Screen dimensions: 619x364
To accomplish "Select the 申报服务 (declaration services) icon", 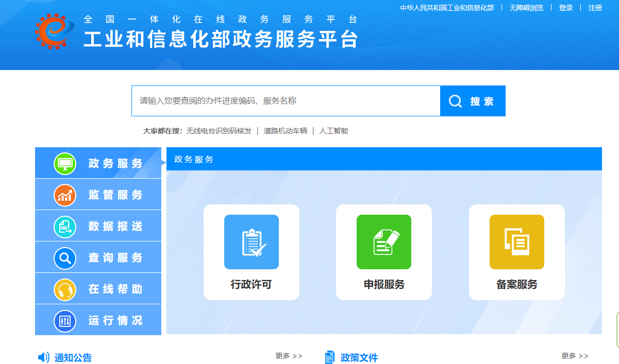I will pos(383,241).
